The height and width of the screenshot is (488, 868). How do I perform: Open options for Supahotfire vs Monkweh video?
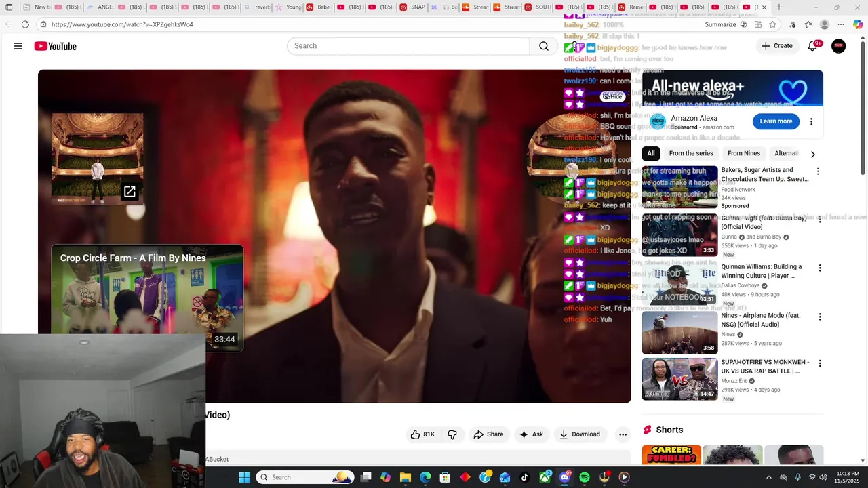[819, 363]
